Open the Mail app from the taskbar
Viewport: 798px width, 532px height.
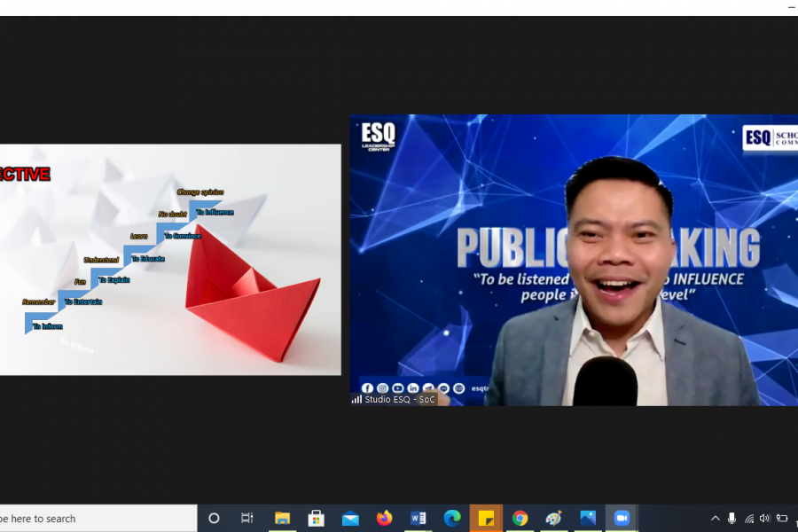coord(350,519)
